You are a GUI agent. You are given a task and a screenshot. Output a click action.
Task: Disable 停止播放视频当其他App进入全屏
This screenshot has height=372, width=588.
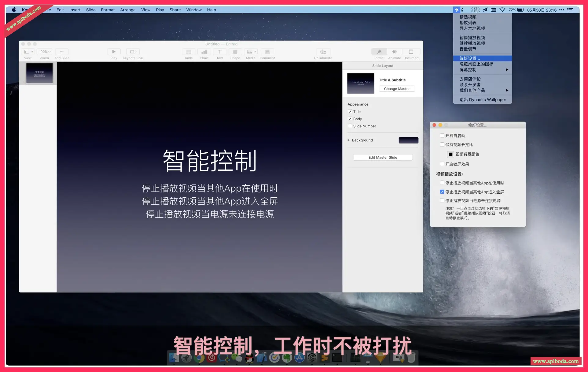442,192
